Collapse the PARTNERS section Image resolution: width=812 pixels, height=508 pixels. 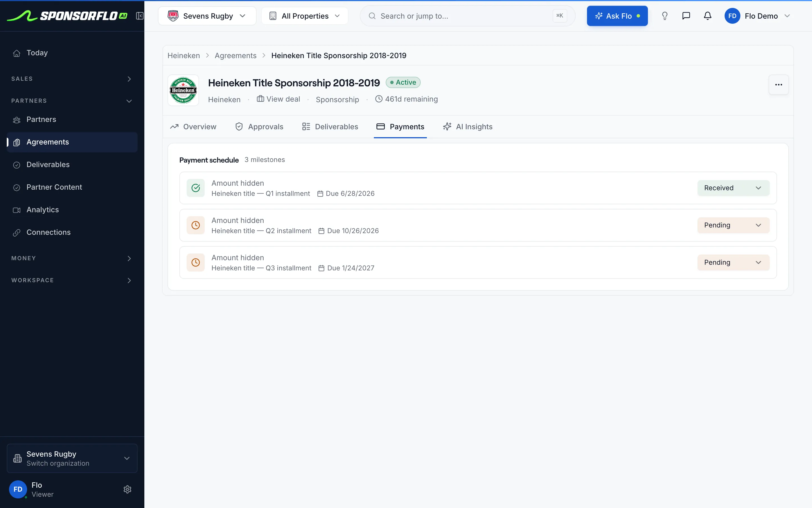pos(72,101)
